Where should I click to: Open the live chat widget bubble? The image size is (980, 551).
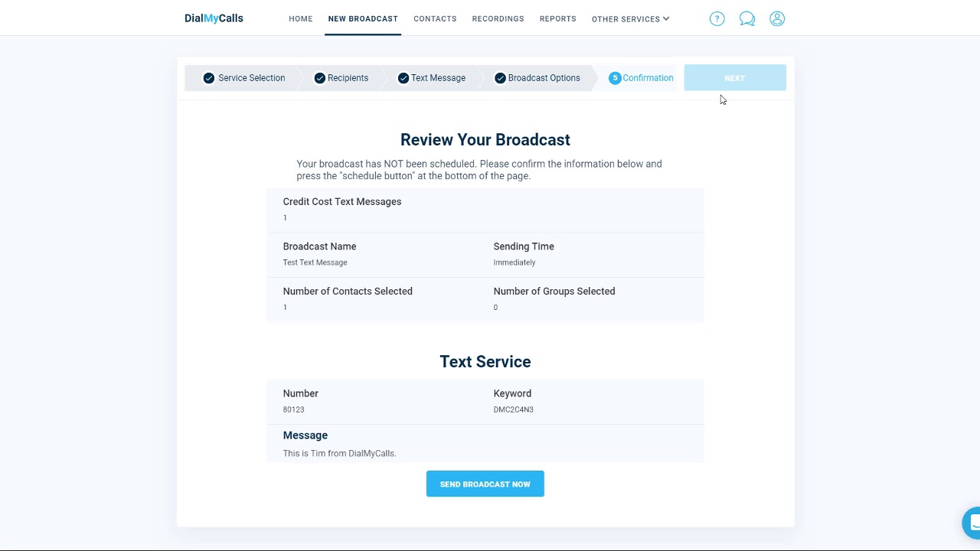(972, 523)
